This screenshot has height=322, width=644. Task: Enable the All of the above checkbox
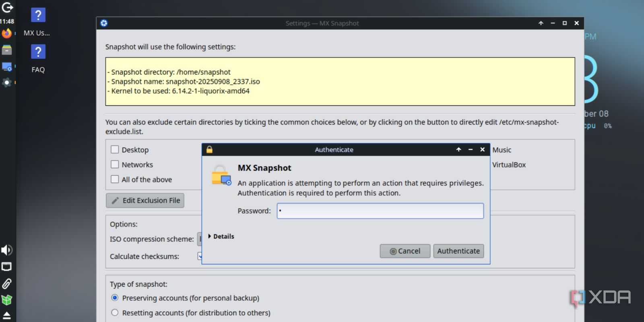point(115,180)
